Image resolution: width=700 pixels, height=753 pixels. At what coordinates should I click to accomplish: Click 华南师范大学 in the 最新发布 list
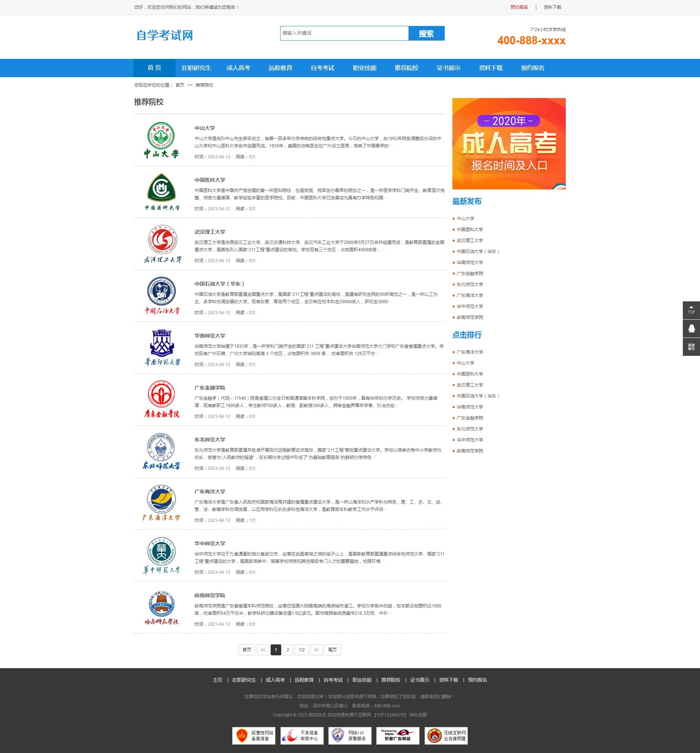470,262
